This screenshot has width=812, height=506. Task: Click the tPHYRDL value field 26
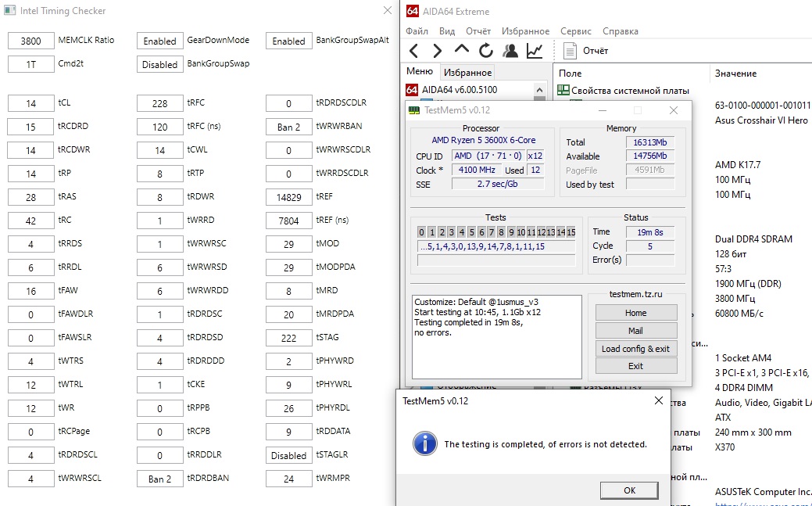pyautogui.click(x=289, y=408)
